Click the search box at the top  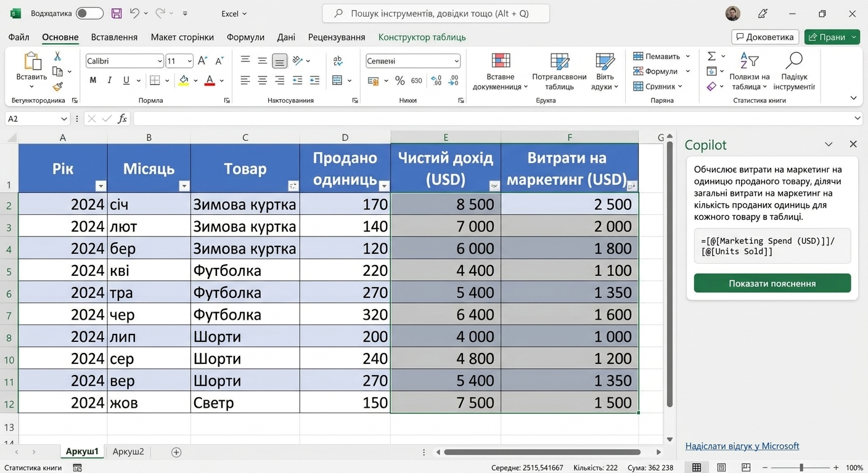pos(436,13)
